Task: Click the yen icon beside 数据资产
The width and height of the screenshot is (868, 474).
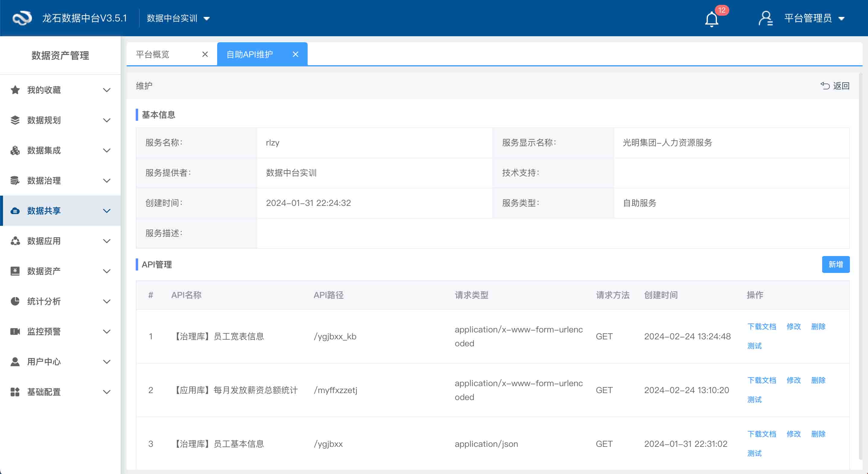Action: click(x=15, y=271)
